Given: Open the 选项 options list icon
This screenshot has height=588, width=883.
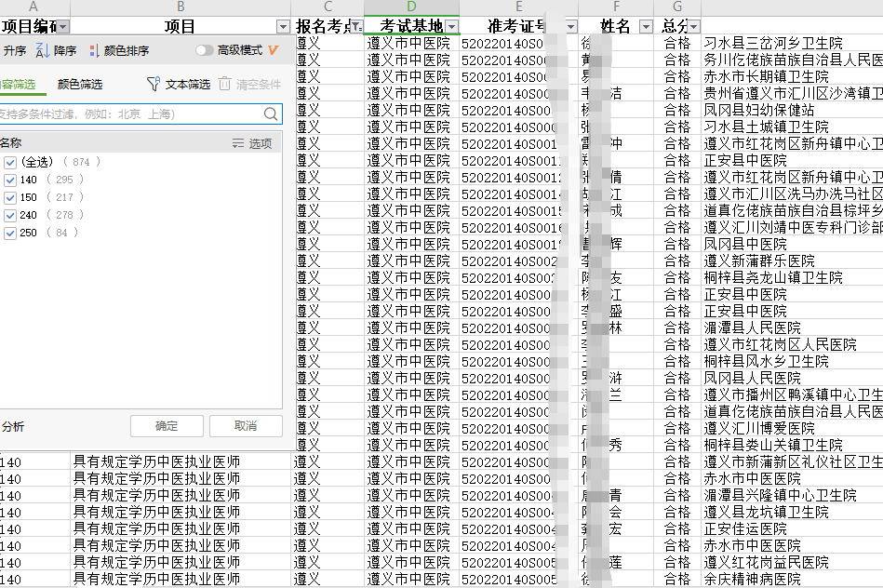Looking at the screenshot, I should (238, 143).
